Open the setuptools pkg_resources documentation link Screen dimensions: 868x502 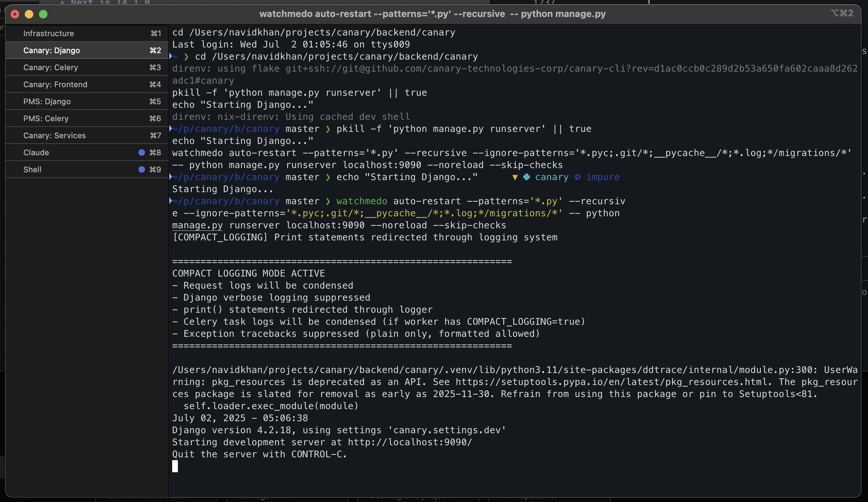point(602,382)
